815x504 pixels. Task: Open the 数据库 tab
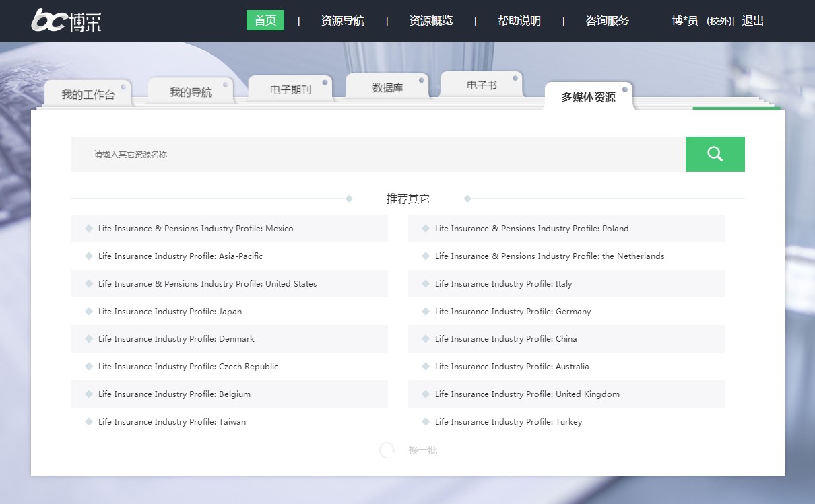pyautogui.click(x=387, y=87)
